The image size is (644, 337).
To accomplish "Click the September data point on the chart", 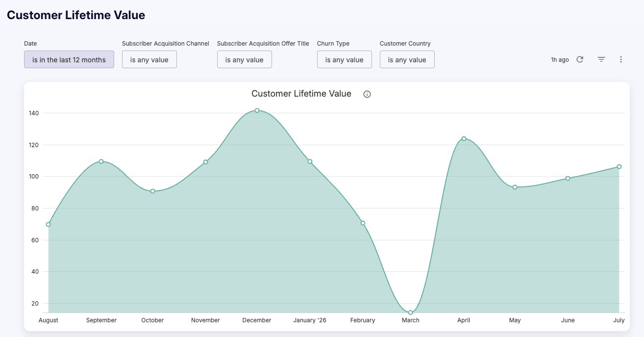I will (101, 161).
